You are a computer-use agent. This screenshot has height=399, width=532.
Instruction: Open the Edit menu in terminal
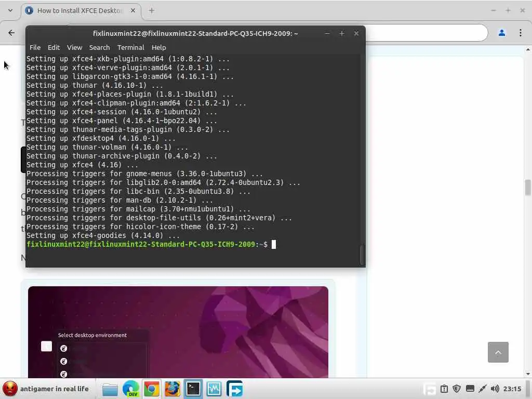coord(54,47)
